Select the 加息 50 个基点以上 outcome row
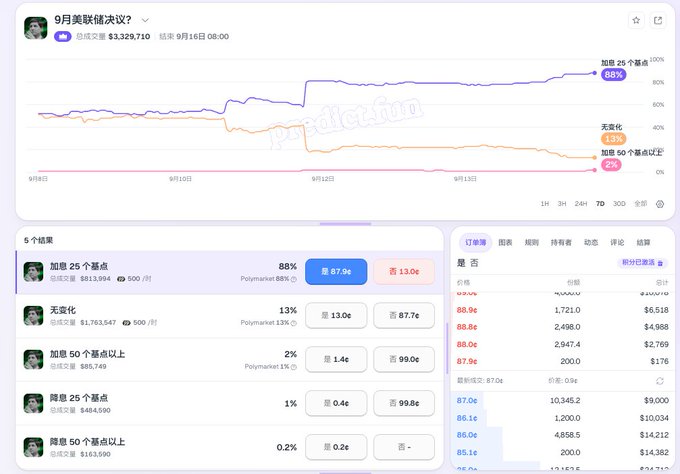 click(x=230, y=360)
